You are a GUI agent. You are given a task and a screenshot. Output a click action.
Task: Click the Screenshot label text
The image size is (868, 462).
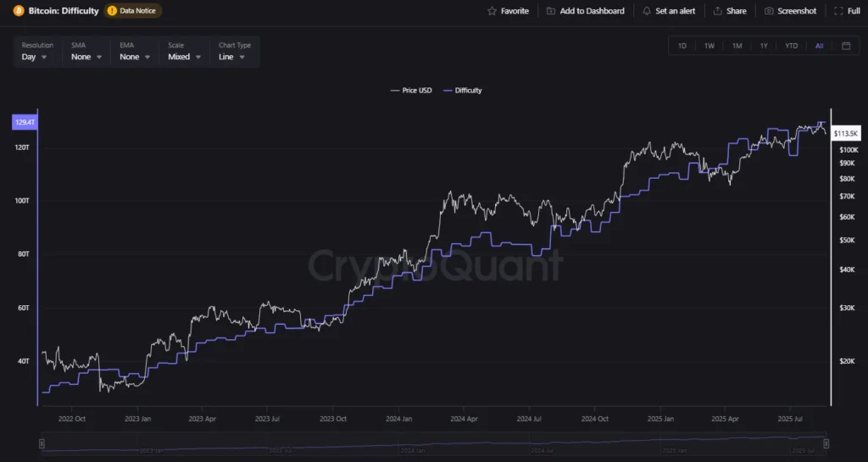click(797, 11)
